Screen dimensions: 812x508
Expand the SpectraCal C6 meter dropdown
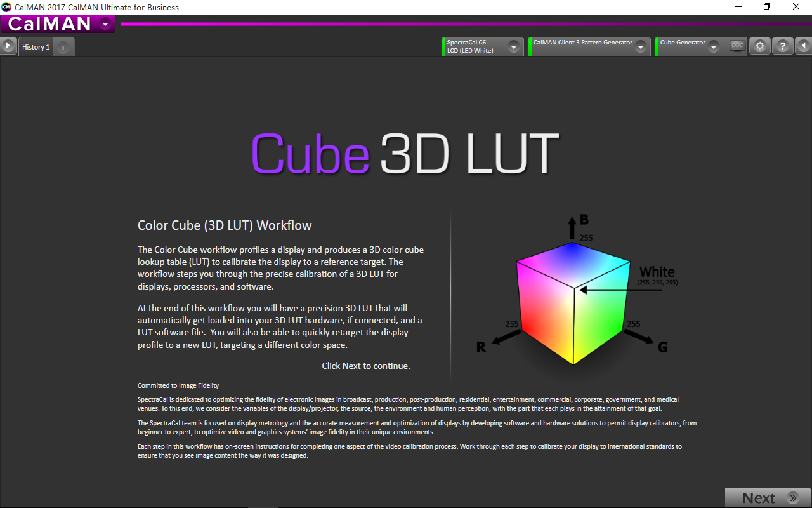[x=514, y=47]
